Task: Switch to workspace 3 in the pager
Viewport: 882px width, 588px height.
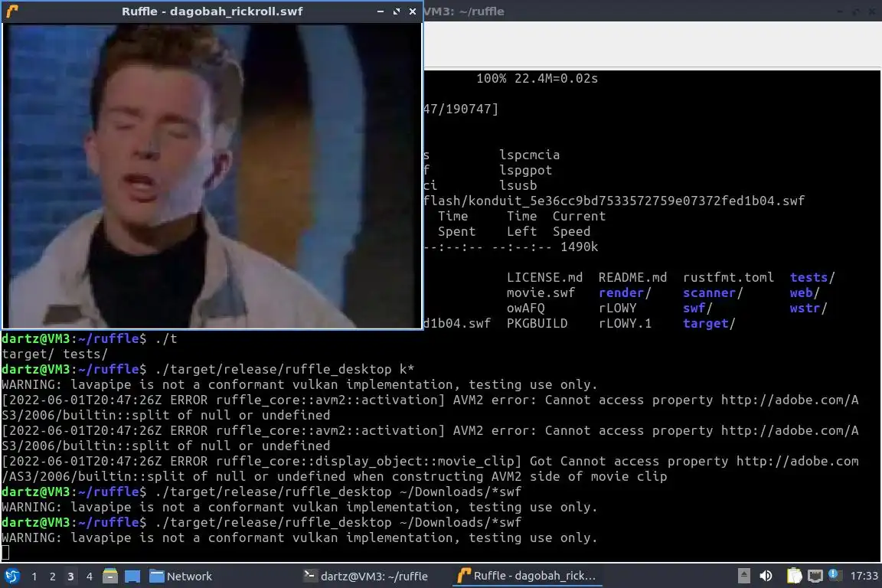Action: coord(71,577)
